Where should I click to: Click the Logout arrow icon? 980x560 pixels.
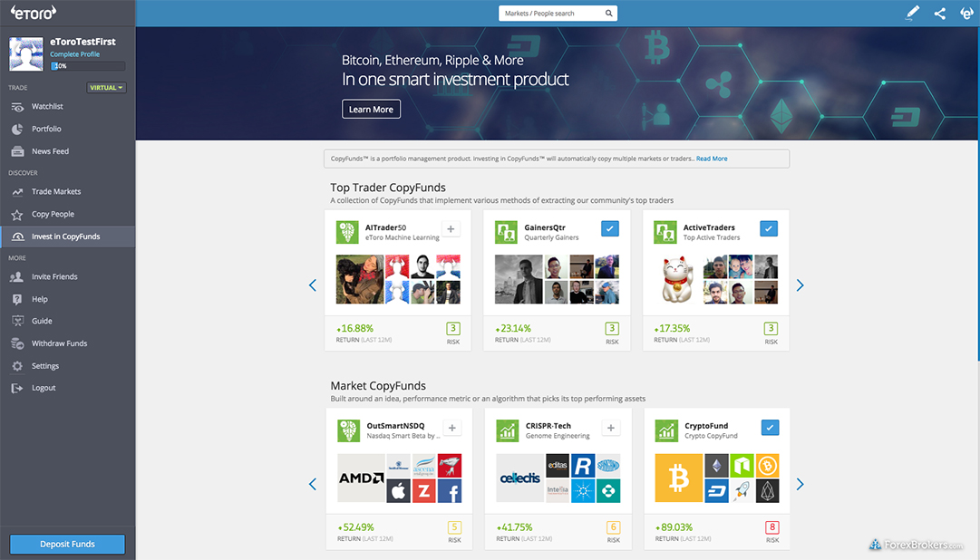pyautogui.click(x=17, y=388)
